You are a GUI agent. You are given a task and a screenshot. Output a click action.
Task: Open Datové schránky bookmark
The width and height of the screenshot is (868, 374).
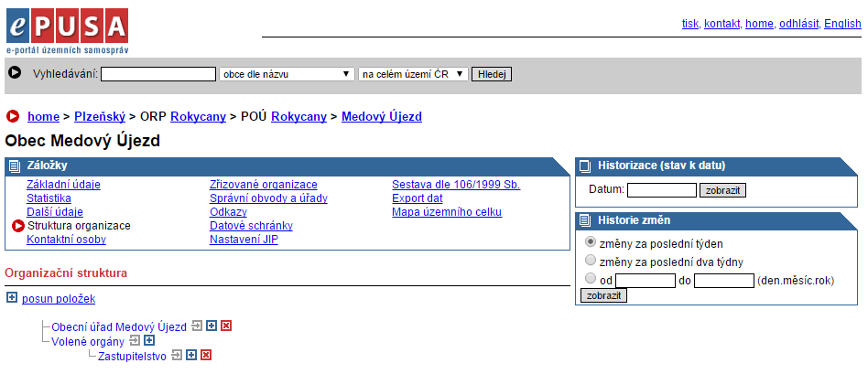coord(251,226)
